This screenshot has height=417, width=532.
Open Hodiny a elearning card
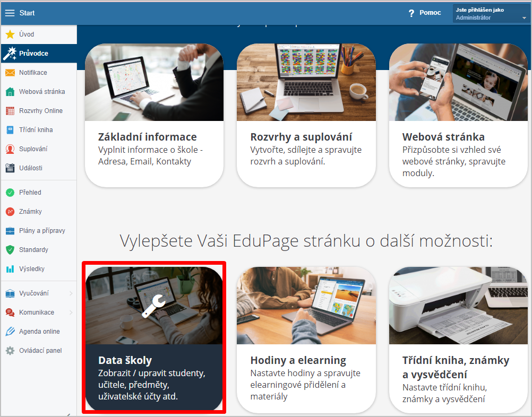point(306,338)
